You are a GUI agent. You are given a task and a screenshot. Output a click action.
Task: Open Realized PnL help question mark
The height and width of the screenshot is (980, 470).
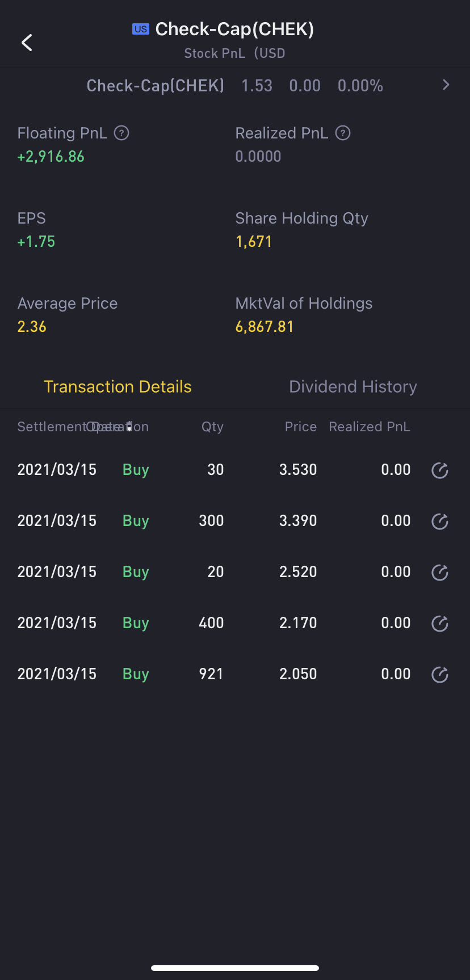[x=343, y=133]
